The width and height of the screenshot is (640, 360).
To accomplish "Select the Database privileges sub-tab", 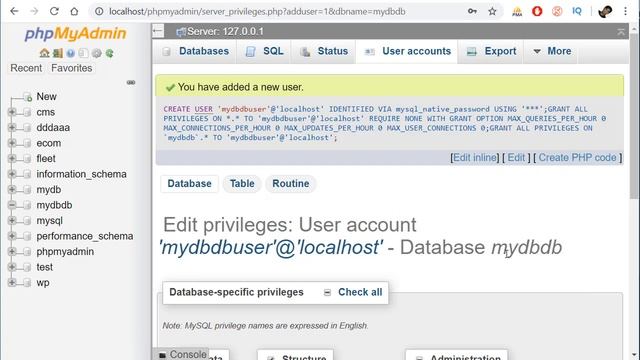I will pyautogui.click(x=189, y=184).
